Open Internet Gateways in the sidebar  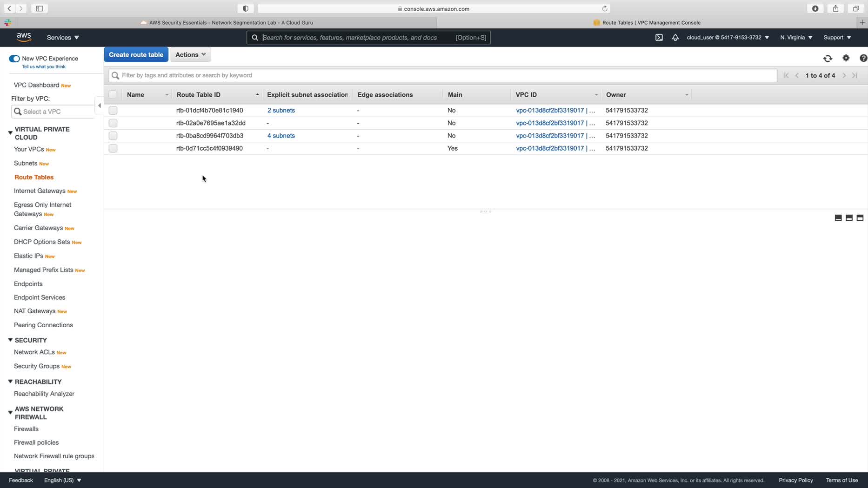pos(40,191)
